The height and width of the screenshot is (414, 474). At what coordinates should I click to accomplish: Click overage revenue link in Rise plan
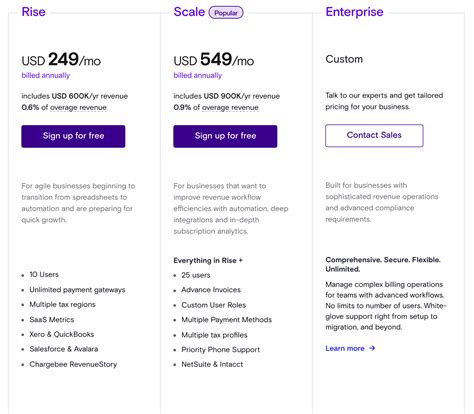point(78,108)
